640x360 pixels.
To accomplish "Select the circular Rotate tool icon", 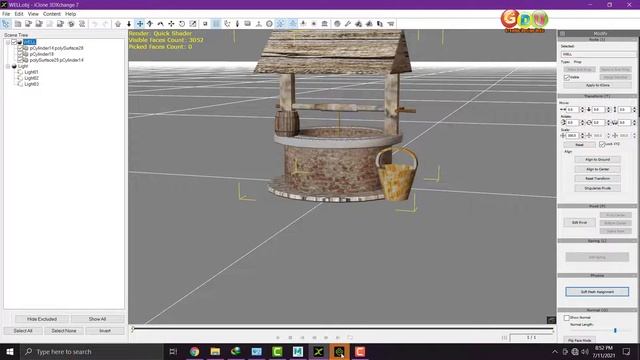I will pyautogui.click(x=182, y=24).
